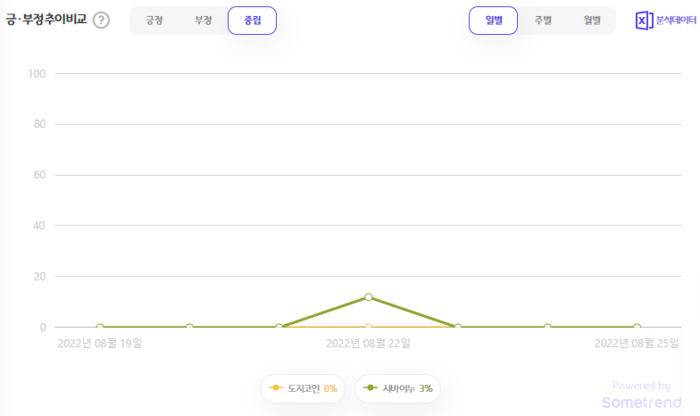Select the 긍정 sentiment tab
700x416 pixels.
tap(154, 20)
